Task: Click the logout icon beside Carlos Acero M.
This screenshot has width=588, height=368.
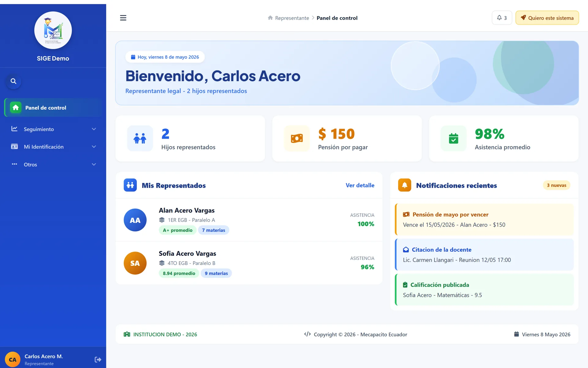Action: [x=98, y=359]
